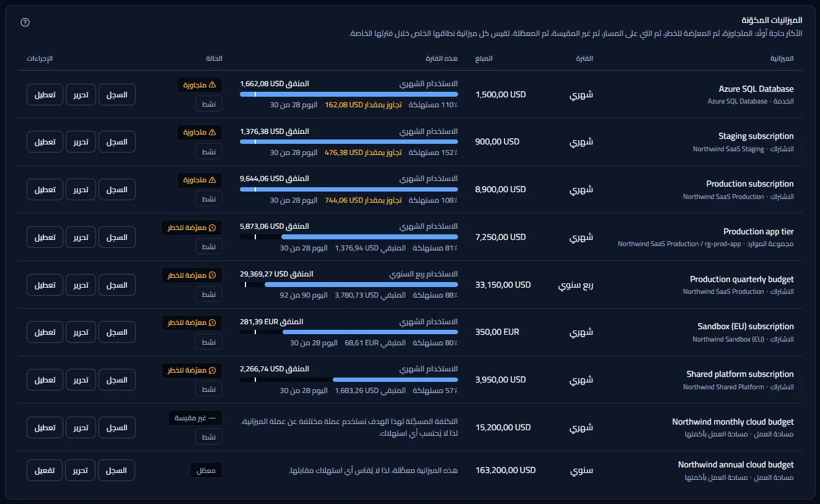
Task: Click the warning icon in Azure SQL Database's متجاوزة badge
Action: 212,85
